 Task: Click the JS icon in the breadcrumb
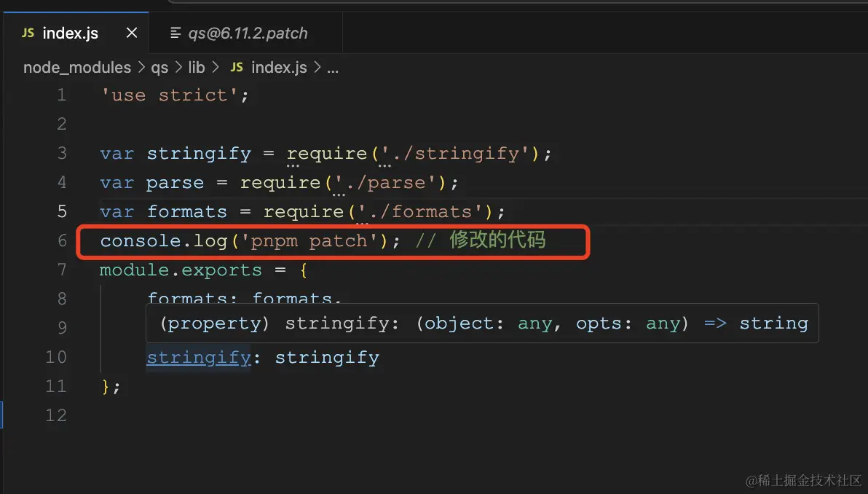coord(237,68)
